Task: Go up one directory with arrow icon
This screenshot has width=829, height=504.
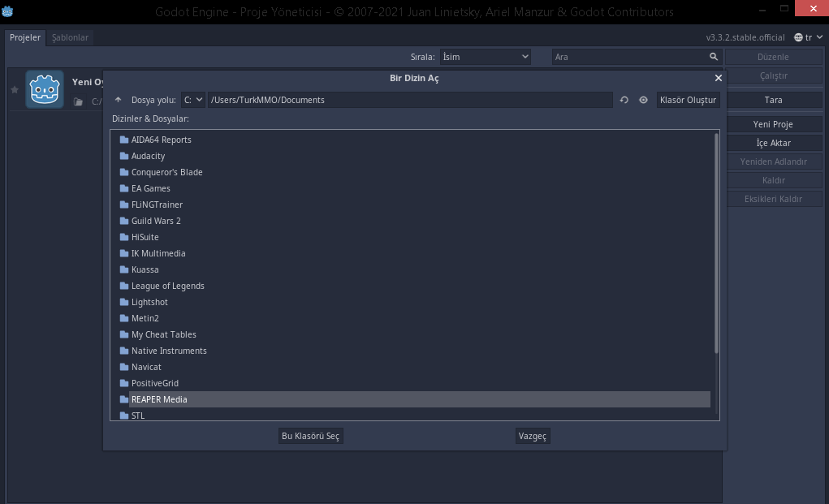Action: (118, 100)
